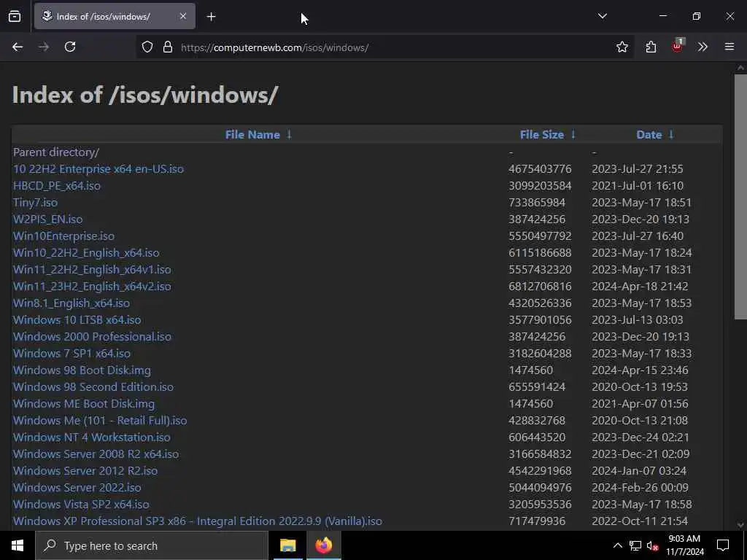Download Windows 2000 Professional.iso
Screen dimensions: 747x560
(93, 337)
